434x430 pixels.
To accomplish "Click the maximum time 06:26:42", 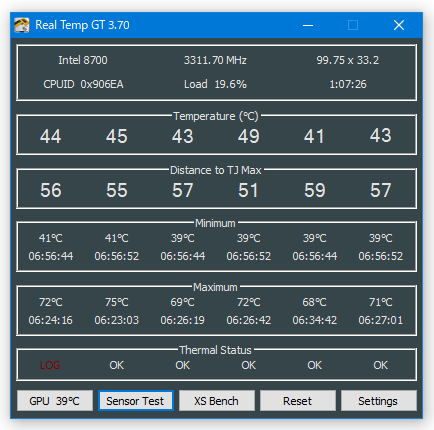I will (249, 320).
